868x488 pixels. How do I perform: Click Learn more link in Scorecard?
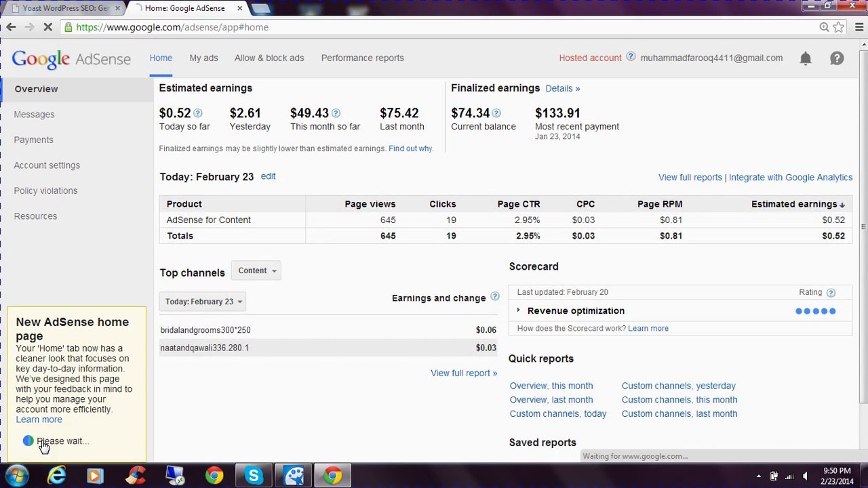[648, 328]
